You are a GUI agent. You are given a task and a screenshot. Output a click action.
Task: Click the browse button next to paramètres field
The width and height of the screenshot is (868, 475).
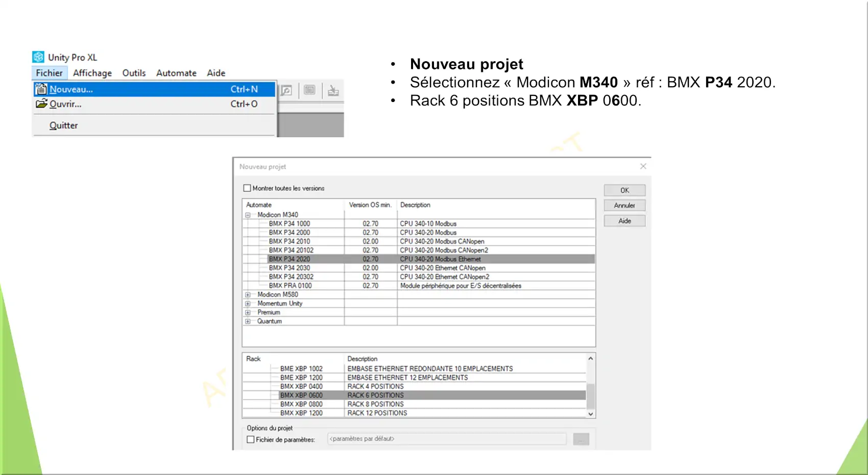pos(581,439)
